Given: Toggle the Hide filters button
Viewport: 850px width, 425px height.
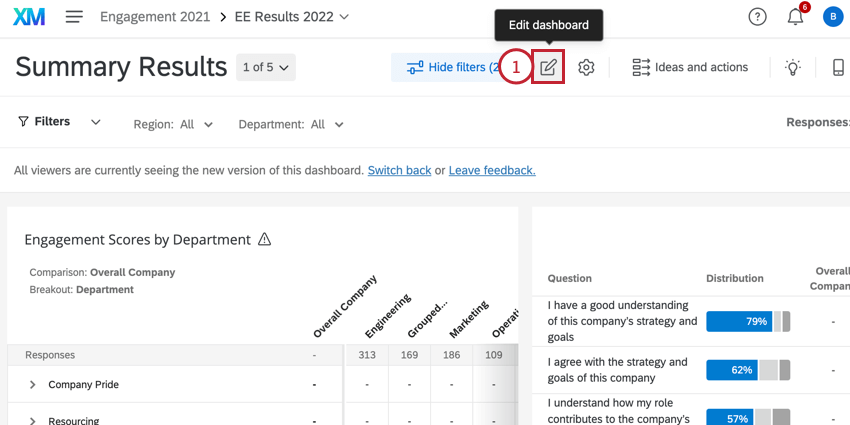Looking at the screenshot, I should tap(452, 68).
